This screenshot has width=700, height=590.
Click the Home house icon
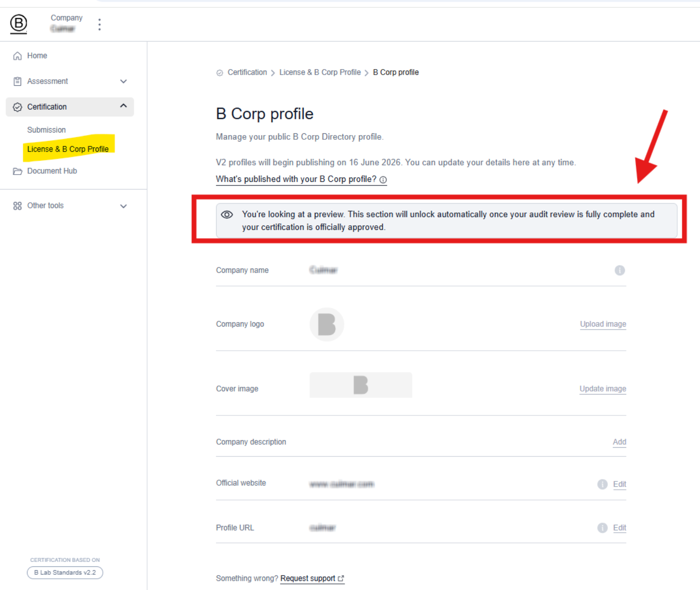point(18,56)
